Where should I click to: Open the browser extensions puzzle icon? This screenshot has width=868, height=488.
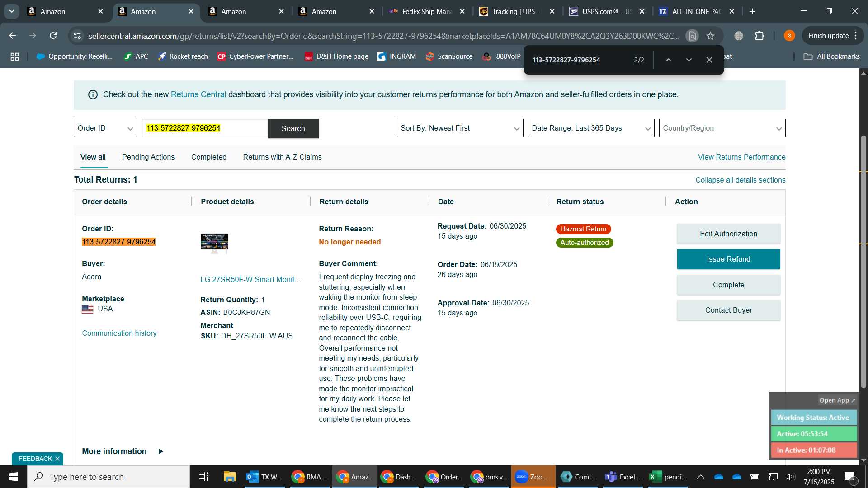760,36
